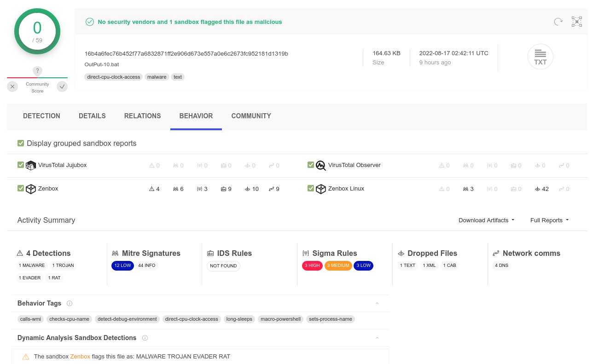
Task: Click the reanalyze refresh icon
Action: click(x=558, y=22)
